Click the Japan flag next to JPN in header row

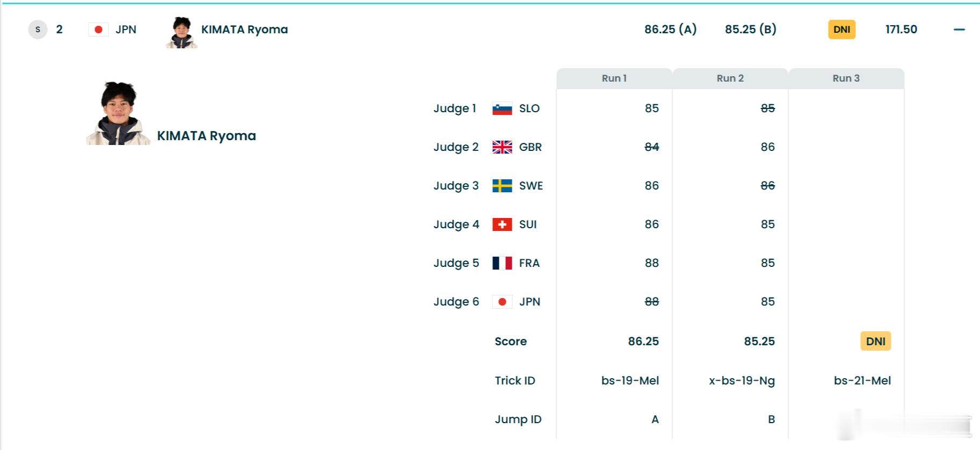click(x=98, y=30)
